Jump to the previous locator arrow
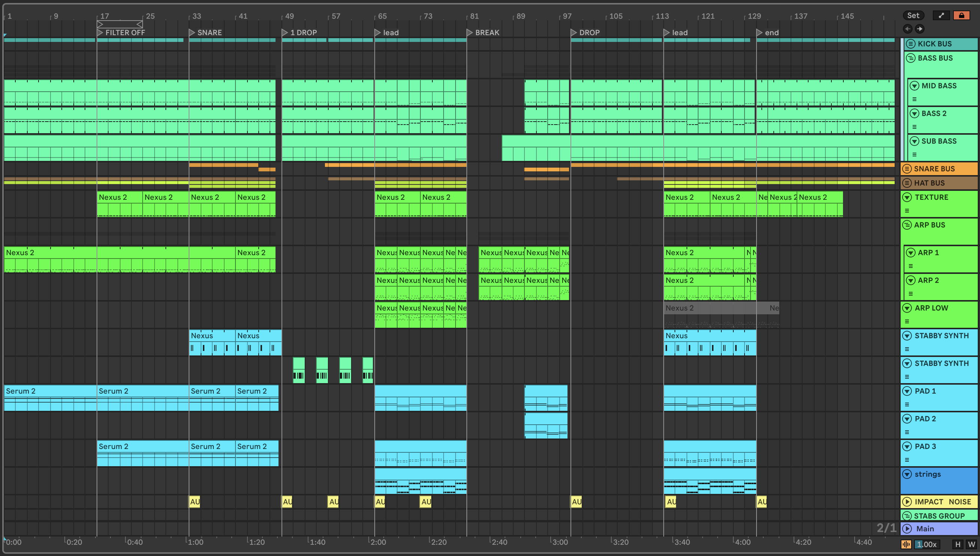The width and height of the screenshot is (980, 556). pos(907,29)
